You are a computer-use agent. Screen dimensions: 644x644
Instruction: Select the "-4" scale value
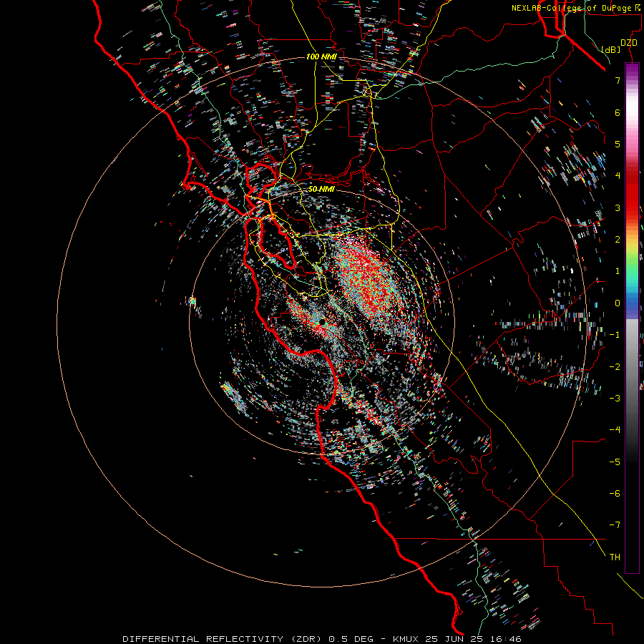615,430
